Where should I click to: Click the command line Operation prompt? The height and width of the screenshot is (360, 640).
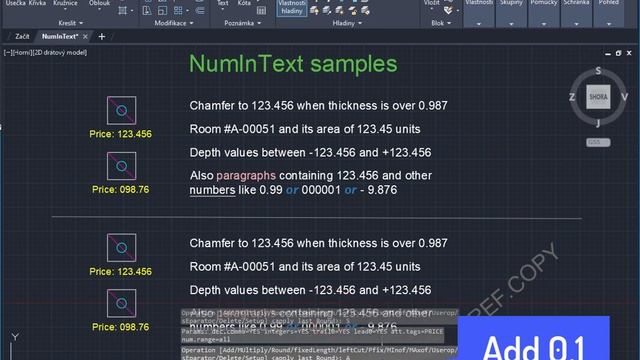(x=319, y=353)
